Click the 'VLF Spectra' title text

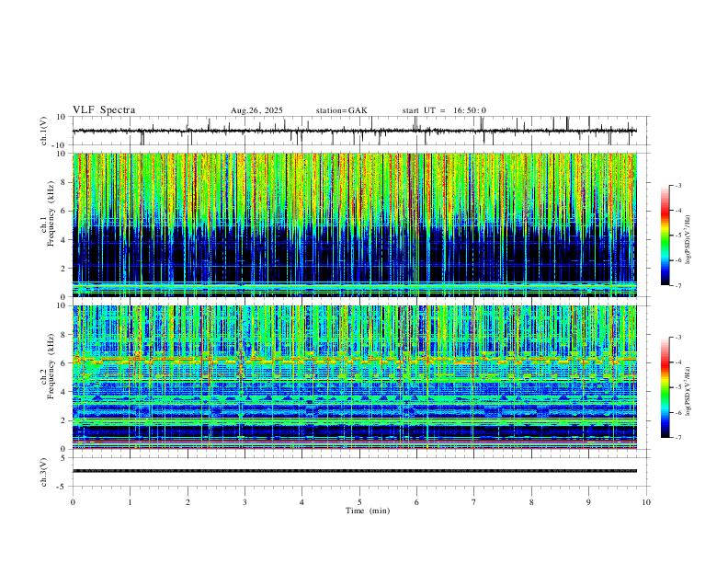[104, 110]
